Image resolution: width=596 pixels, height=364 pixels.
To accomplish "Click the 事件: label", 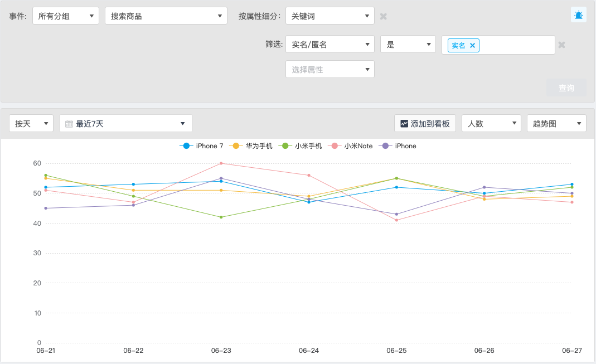I will click(18, 16).
